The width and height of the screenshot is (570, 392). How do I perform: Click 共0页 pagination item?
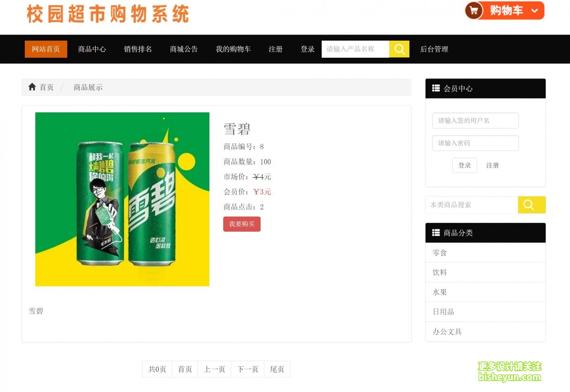157,369
